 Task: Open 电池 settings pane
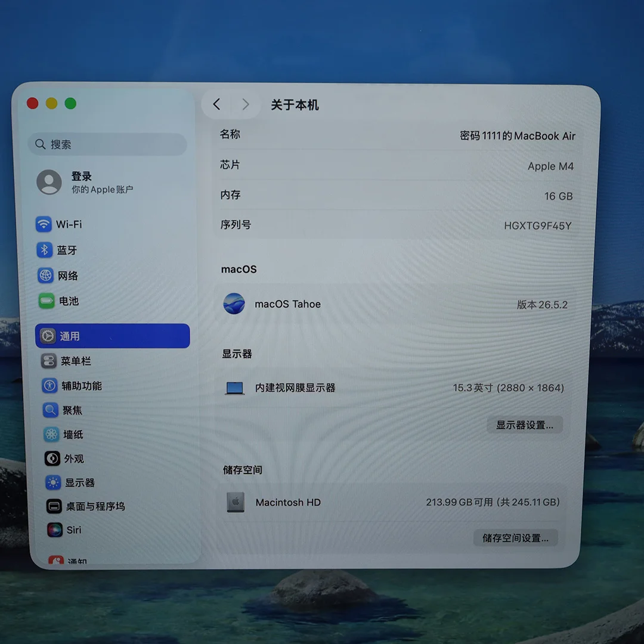click(x=69, y=301)
